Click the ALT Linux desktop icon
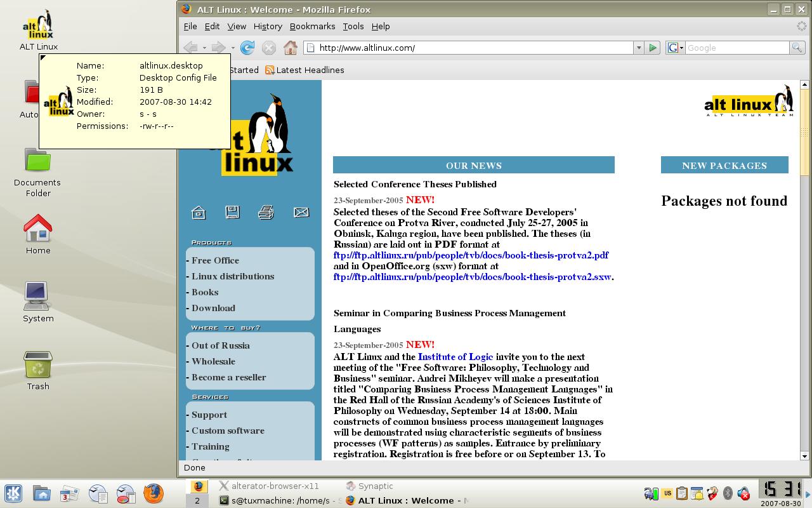 coord(38,30)
